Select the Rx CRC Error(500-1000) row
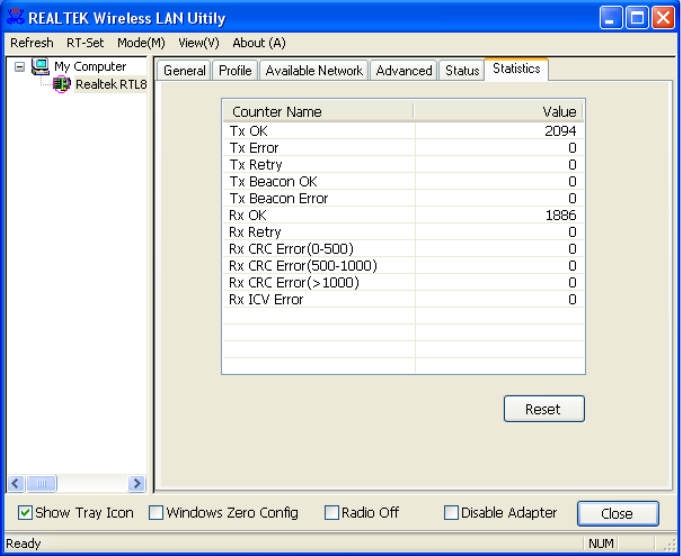 pos(403,265)
